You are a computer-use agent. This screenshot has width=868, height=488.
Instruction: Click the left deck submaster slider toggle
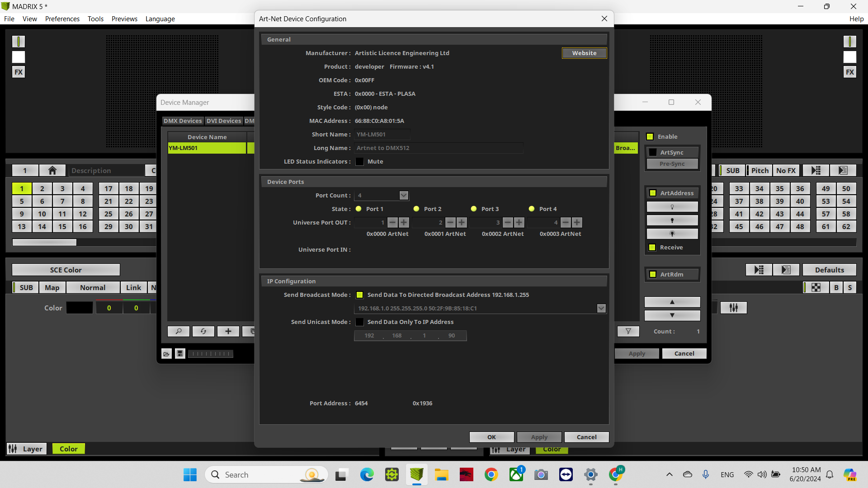coord(19,42)
